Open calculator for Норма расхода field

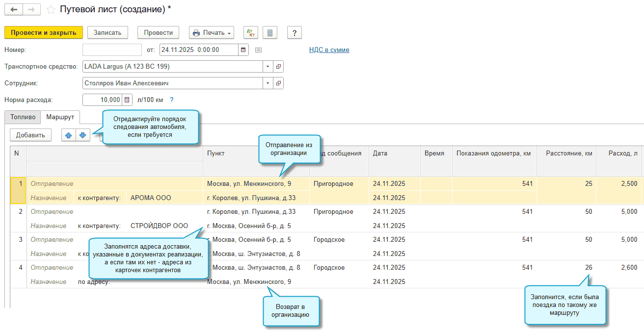[x=127, y=100]
